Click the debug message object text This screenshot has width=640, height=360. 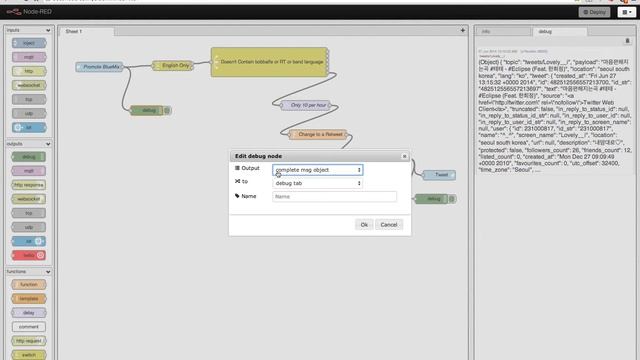coord(555,116)
